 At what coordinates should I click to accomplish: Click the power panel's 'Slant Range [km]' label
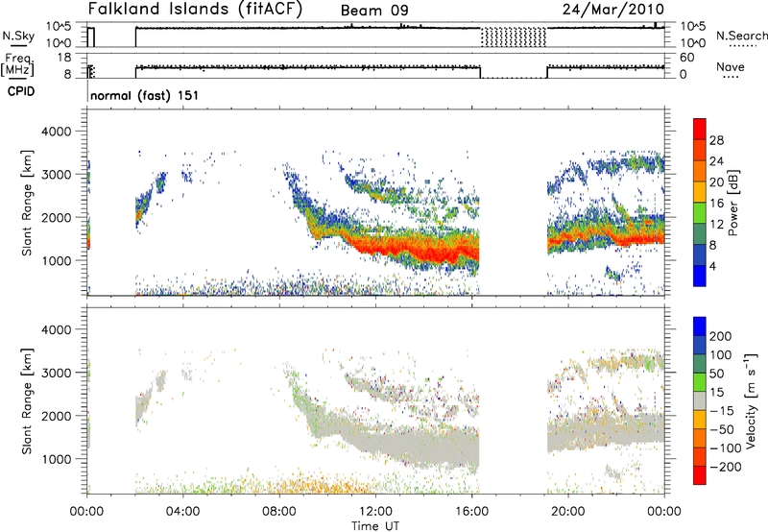[x=27, y=203]
